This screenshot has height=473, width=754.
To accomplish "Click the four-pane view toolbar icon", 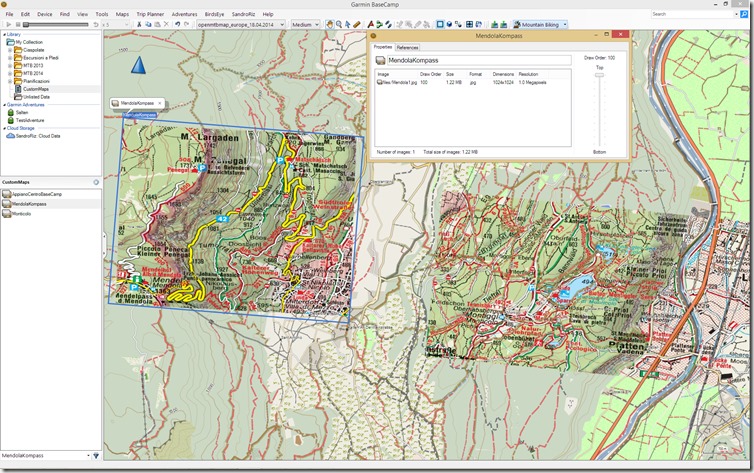I will pyautogui.click(x=470, y=24).
